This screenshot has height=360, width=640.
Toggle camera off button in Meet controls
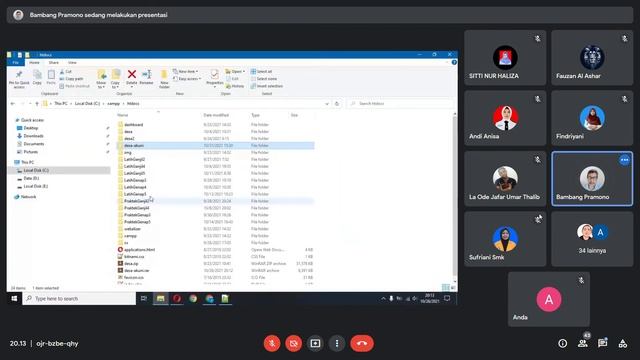click(293, 343)
